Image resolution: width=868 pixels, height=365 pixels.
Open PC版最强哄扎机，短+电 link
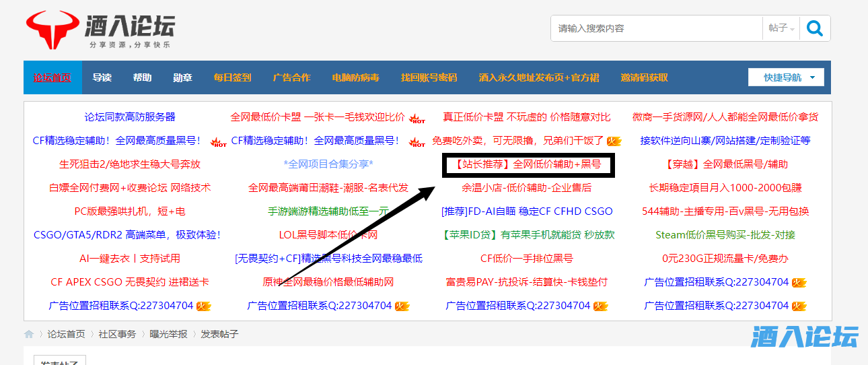pos(130,211)
